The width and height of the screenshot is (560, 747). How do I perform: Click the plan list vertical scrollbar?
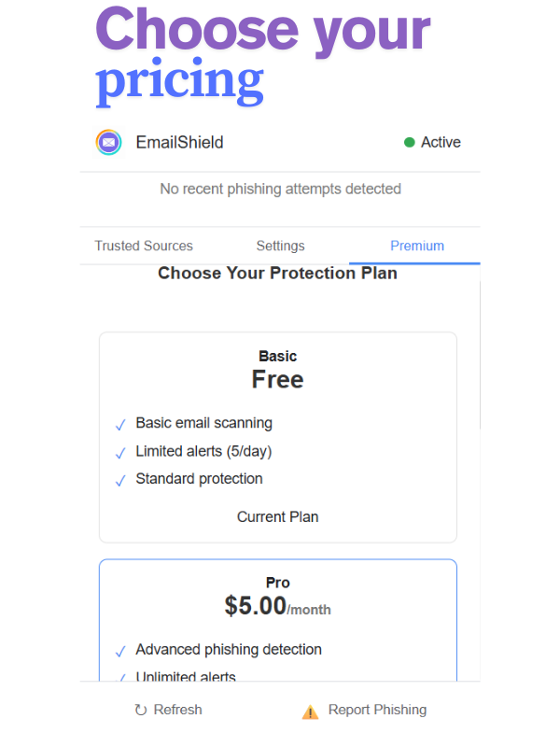[480, 355]
